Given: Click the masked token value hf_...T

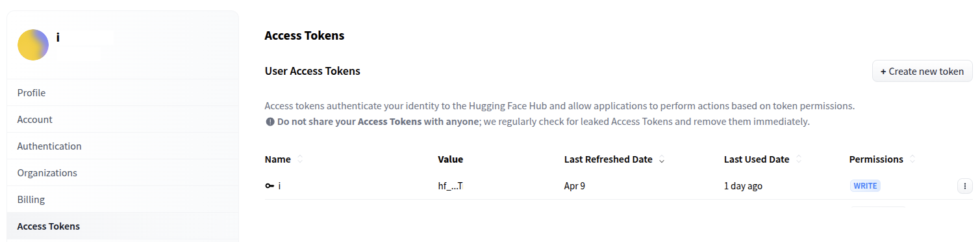Looking at the screenshot, I should (451, 186).
